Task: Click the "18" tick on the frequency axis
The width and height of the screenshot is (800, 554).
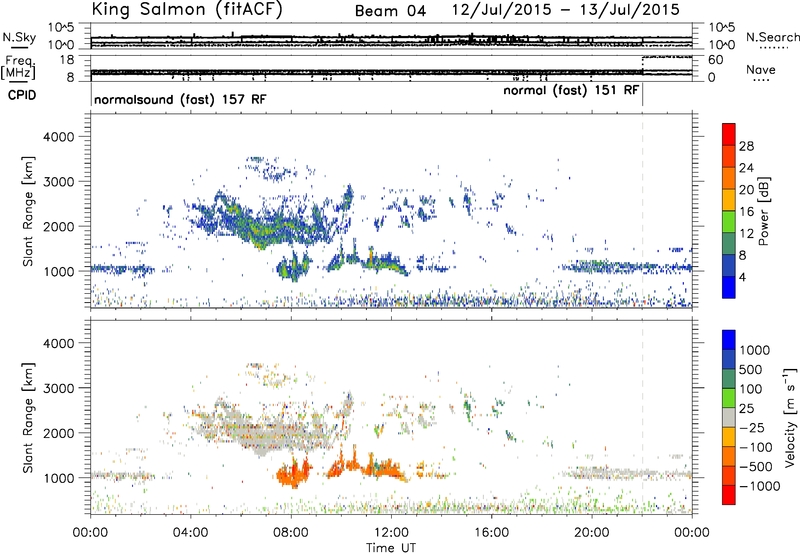Action: 67,60
